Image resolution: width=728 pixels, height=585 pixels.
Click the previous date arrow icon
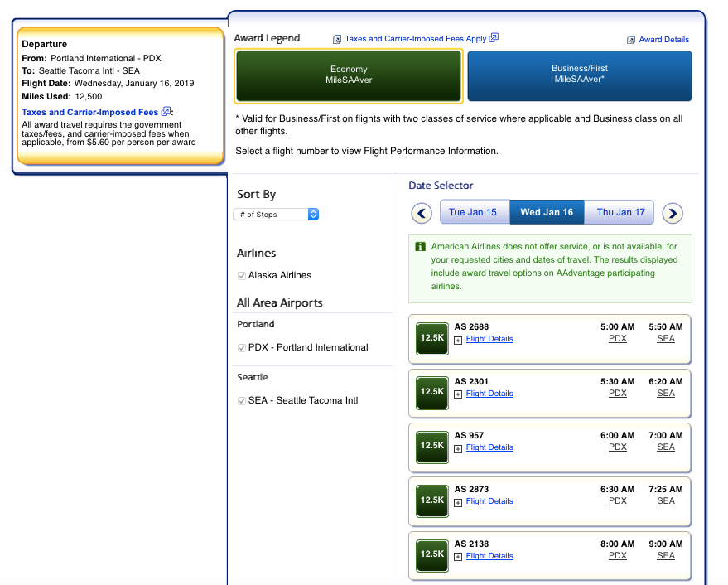422,214
